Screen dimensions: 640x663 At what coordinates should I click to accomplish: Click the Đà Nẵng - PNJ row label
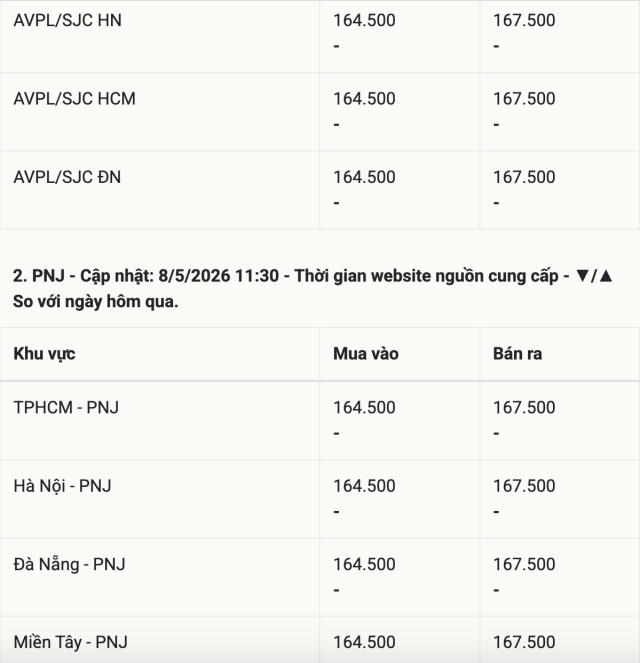[x=69, y=564]
